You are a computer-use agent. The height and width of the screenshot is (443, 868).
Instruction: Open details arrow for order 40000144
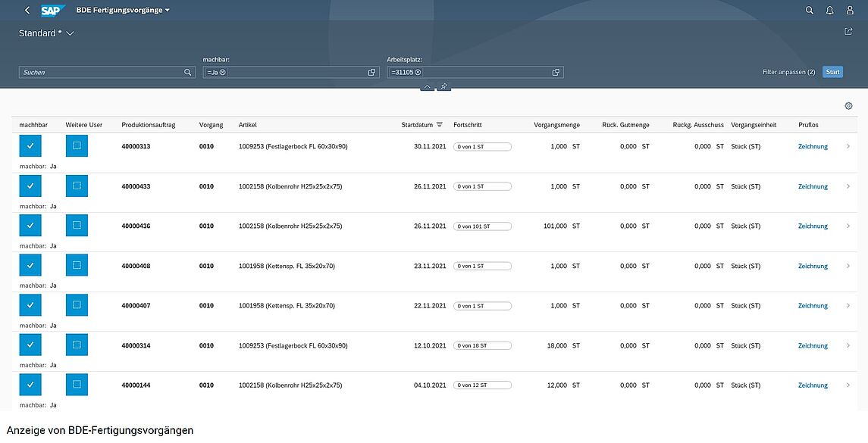(848, 385)
